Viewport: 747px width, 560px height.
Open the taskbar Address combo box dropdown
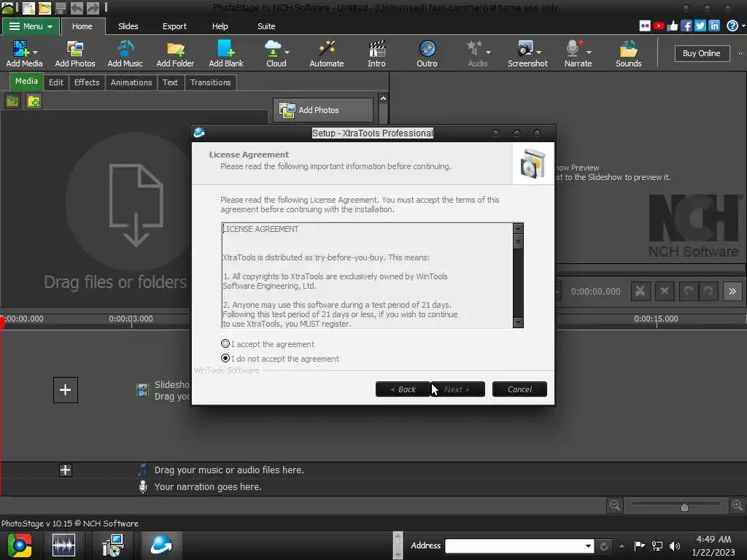point(589,546)
